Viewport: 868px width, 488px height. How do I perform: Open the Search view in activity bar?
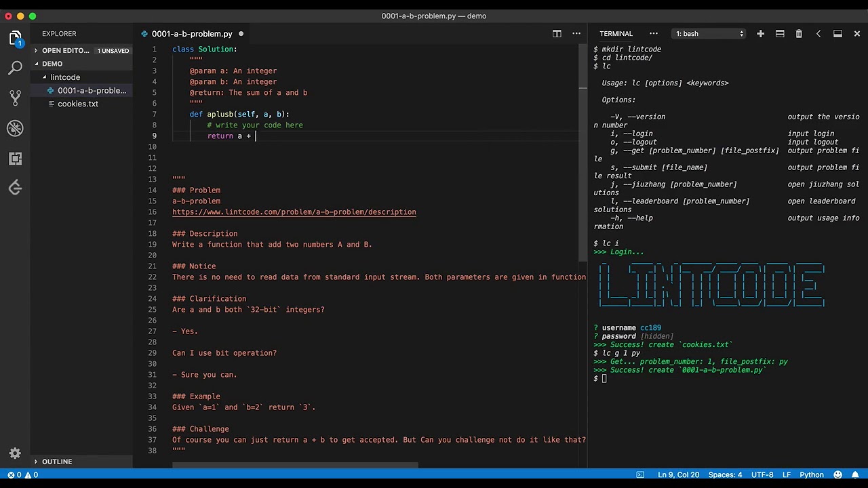tap(15, 68)
